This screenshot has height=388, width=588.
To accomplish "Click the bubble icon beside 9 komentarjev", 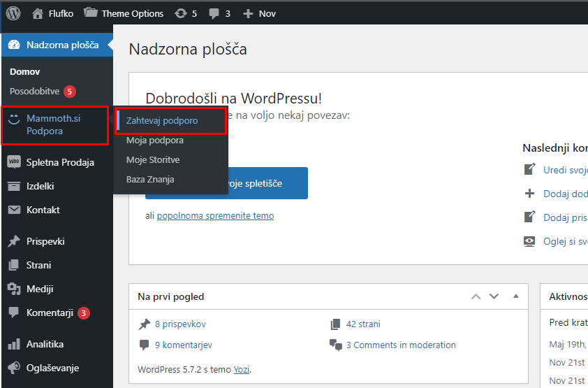I will [x=144, y=345].
